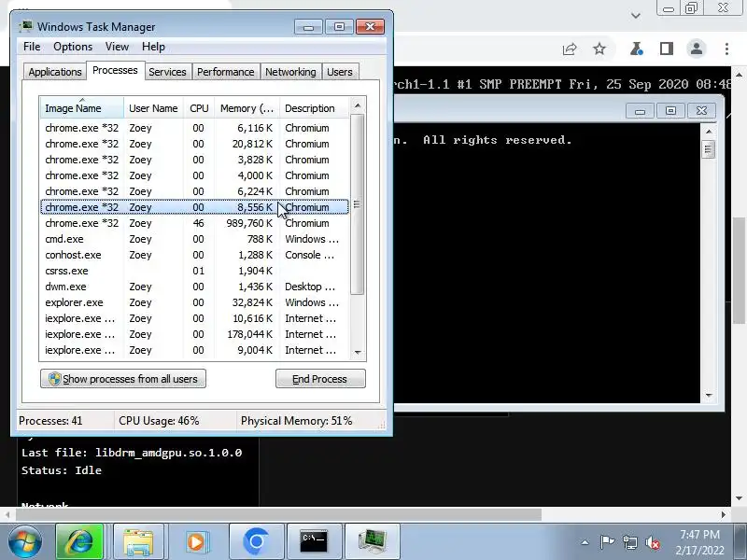
Task: Sort processes by User Name column
Action: coord(153,108)
